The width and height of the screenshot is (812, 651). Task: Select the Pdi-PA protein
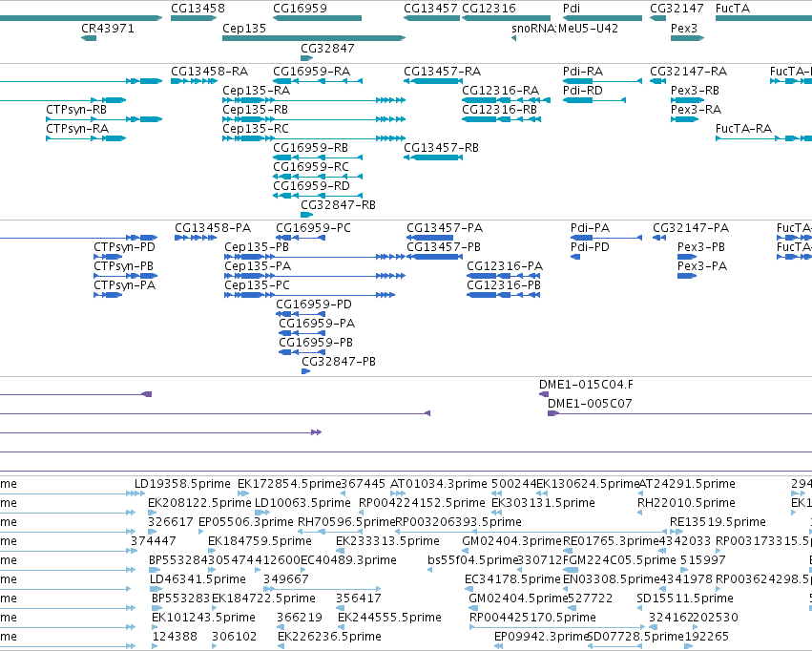(606, 238)
